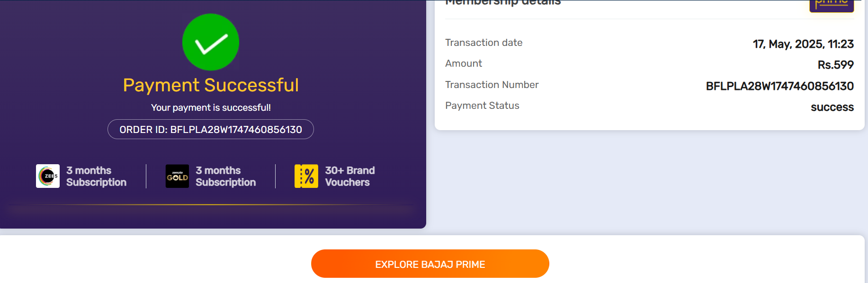Click the transaction number BFLPLA28W1747460856130 value
The width and height of the screenshot is (868, 283).
coord(780,86)
